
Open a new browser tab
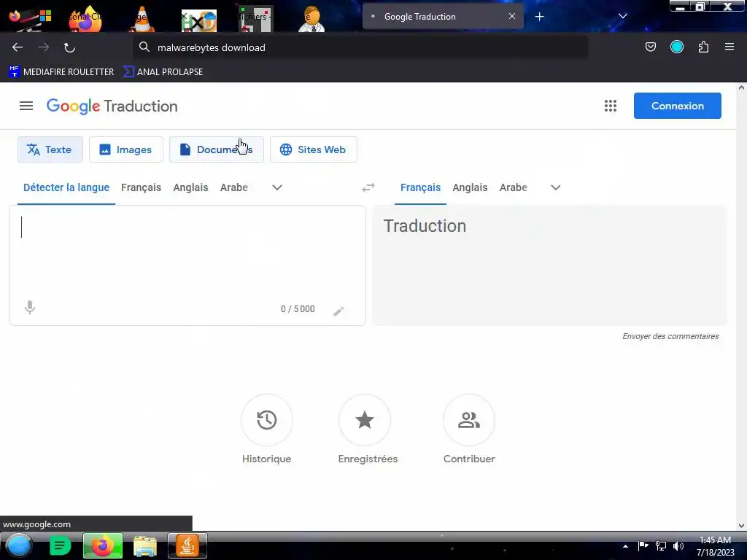click(x=539, y=17)
